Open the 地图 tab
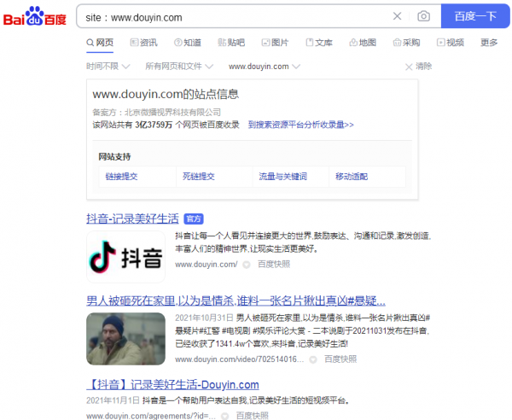The width and height of the screenshot is (512, 420). 363,43
